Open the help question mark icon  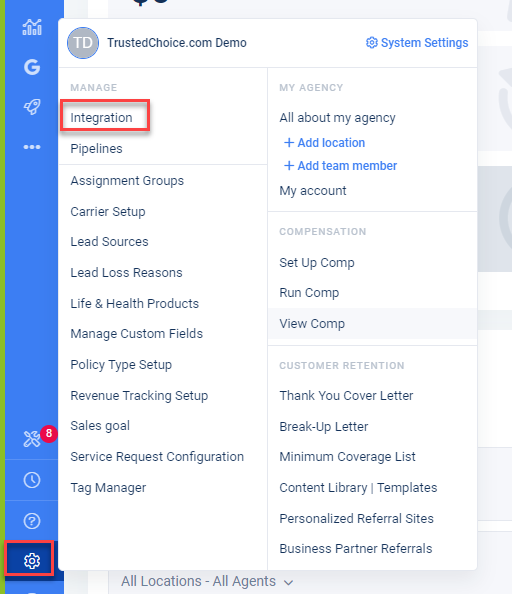(32, 521)
